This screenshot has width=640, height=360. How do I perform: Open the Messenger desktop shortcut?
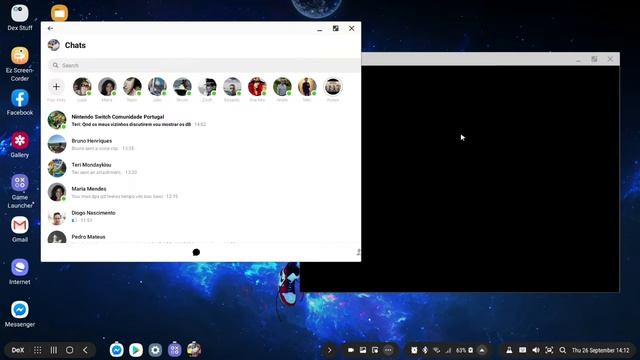(x=20, y=314)
